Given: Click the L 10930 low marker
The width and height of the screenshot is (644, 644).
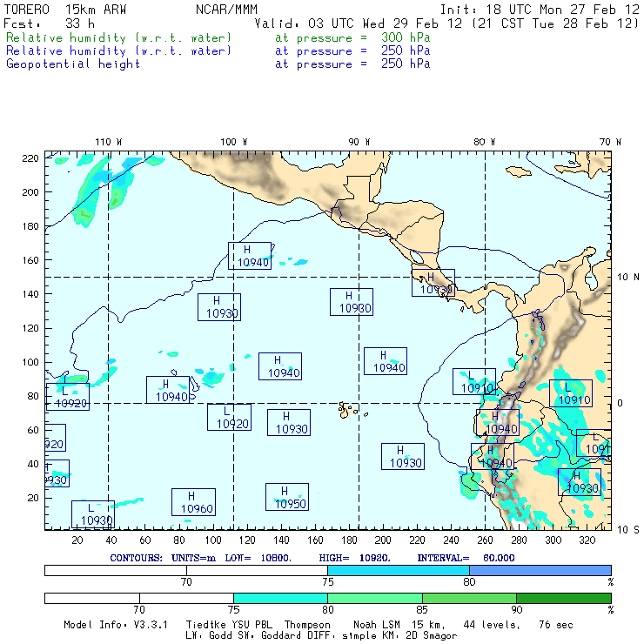Looking at the screenshot, I should point(94,514).
